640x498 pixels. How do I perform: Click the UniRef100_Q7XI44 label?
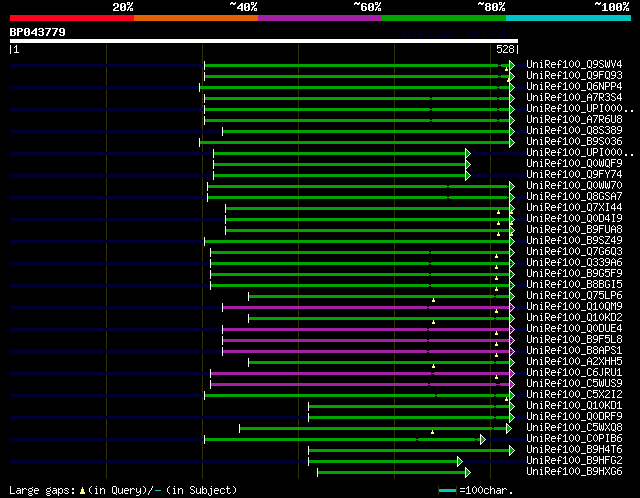tap(574, 208)
